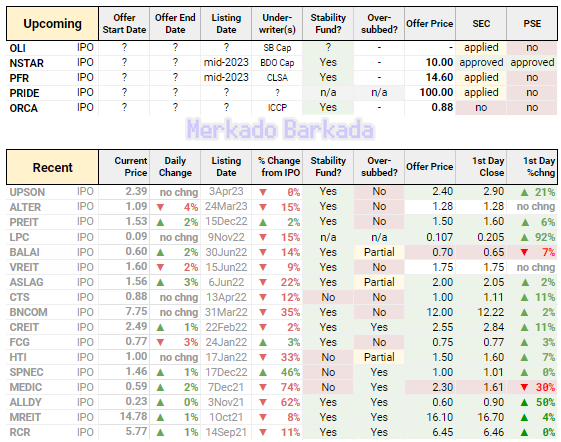The height and width of the screenshot is (442, 561).
Task: Click the ICCP underwriter cell
Action: (x=277, y=108)
